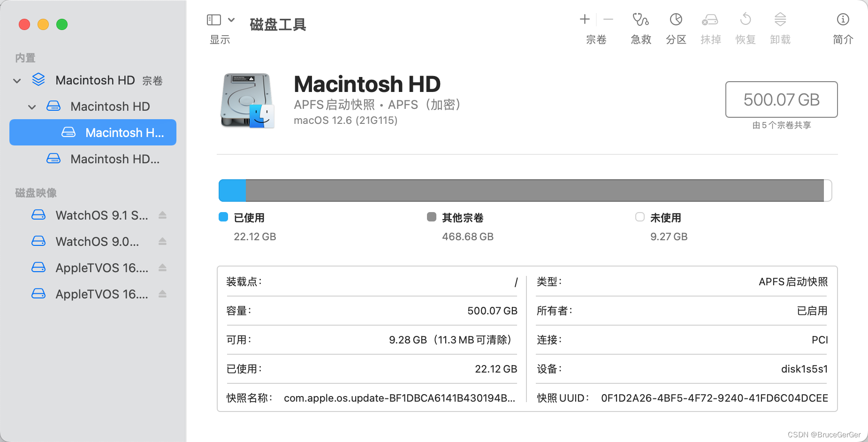Click the drive icon of WatchOS 9.1 S...

(x=38, y=215)
